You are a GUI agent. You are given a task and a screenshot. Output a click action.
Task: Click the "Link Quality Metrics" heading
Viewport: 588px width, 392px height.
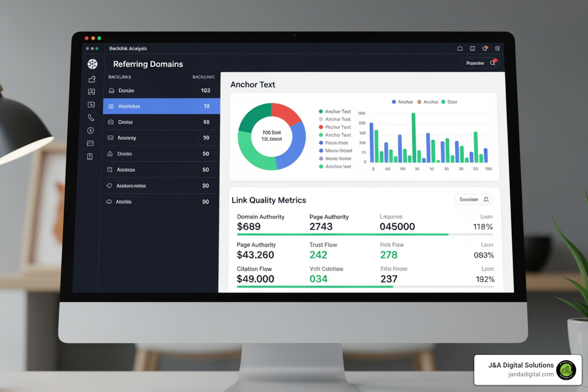(269, 200)
